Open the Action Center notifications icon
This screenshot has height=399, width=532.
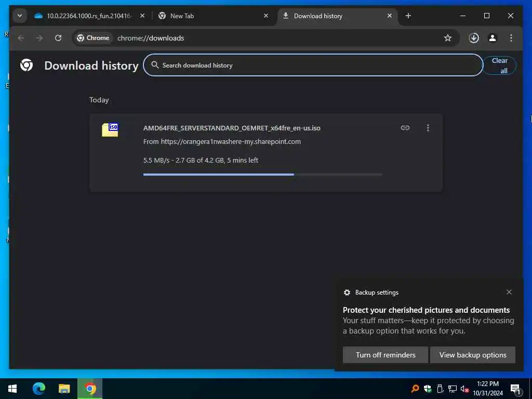(516, 389)
